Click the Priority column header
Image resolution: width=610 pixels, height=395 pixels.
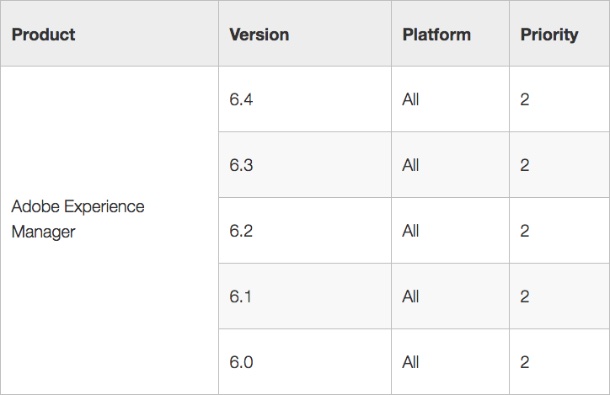[560, 33]
